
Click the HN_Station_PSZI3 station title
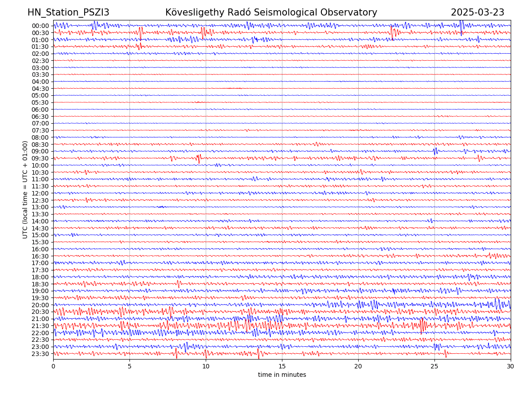[x=68, y=12]
